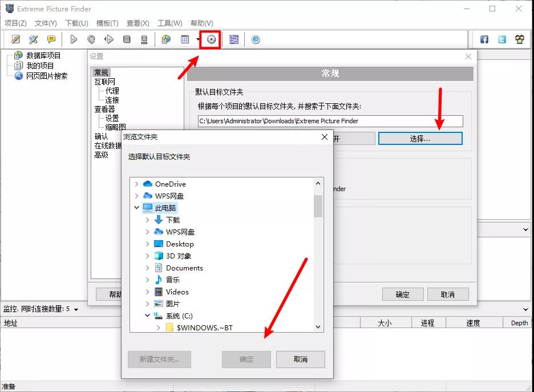Click the folder tree scrollbar up arrow
This screenshot has width=534, height=392.
click(318, 183)
